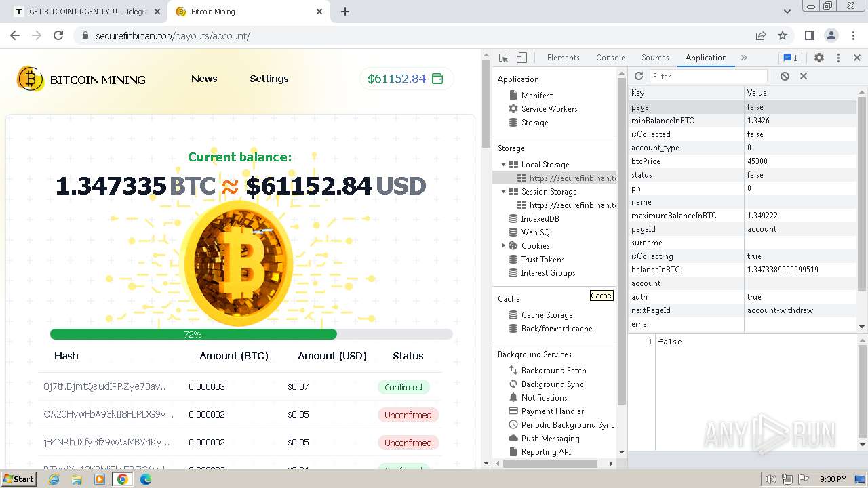Switch to the Elements tab
868x488 pixels.
(x=563, y=58)
